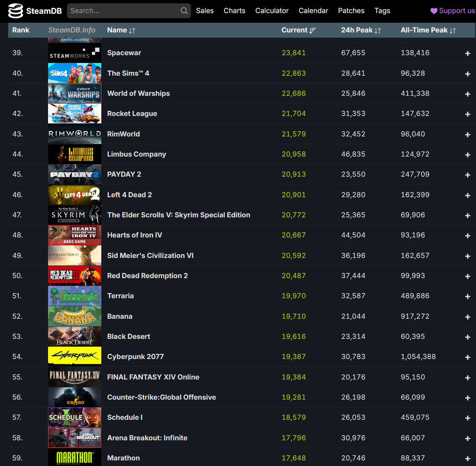
Task: Click the plus icon for Marathon
Action: coord(468,459)
